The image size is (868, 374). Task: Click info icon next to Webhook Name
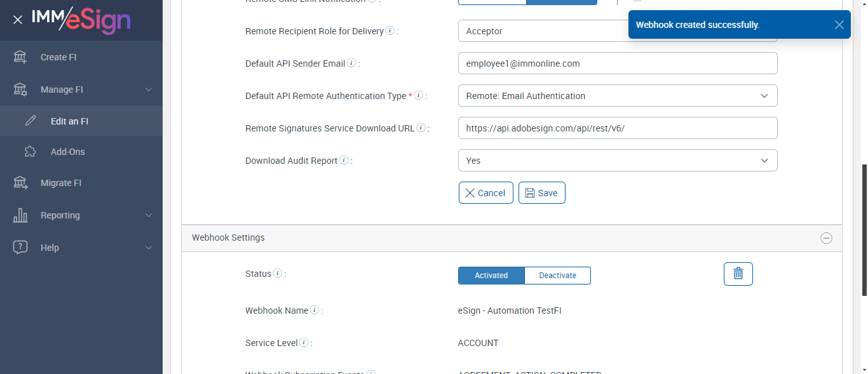coord(315,311)
